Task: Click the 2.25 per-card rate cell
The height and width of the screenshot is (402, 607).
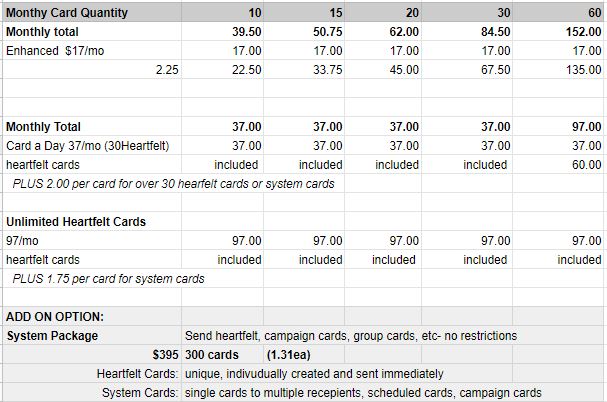Action: [92, 69]
